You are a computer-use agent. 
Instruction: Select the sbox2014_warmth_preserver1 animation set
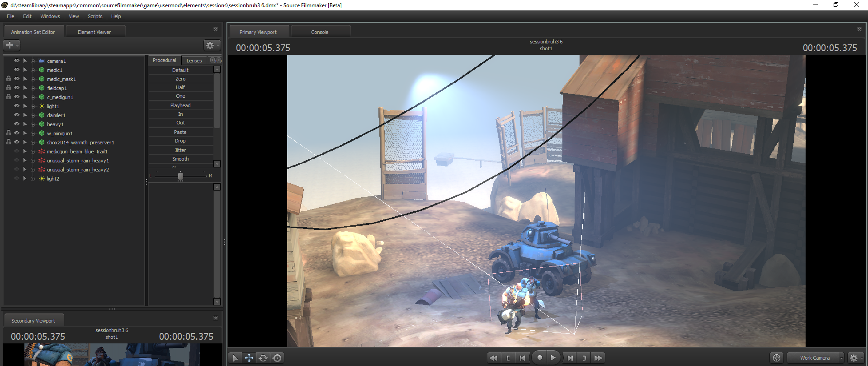(x=80, y=143)
